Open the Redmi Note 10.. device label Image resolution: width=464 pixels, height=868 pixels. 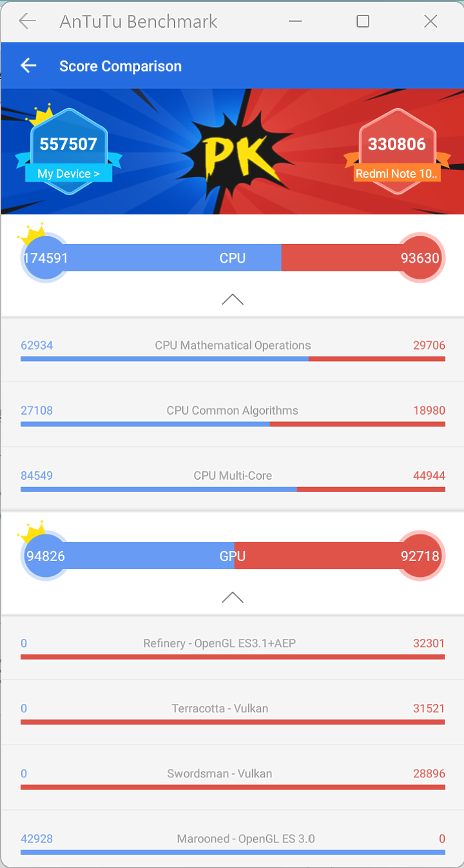[x=397, y=174]
